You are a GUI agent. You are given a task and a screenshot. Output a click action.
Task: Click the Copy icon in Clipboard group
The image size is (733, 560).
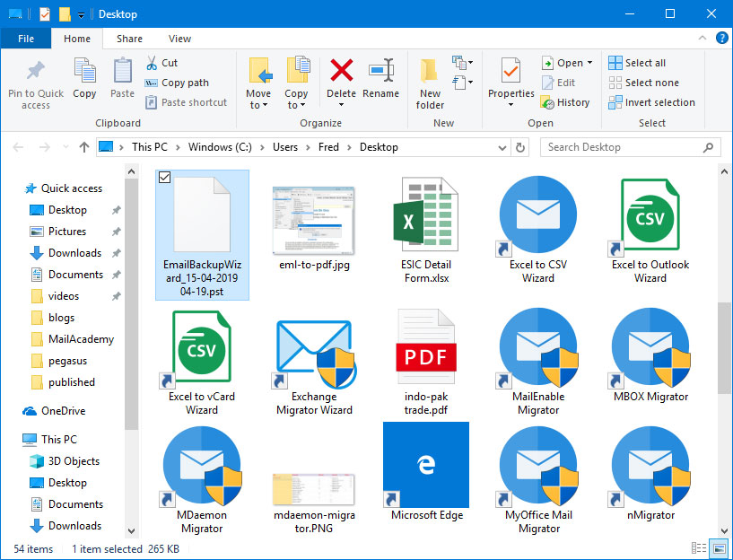[84, 71]
